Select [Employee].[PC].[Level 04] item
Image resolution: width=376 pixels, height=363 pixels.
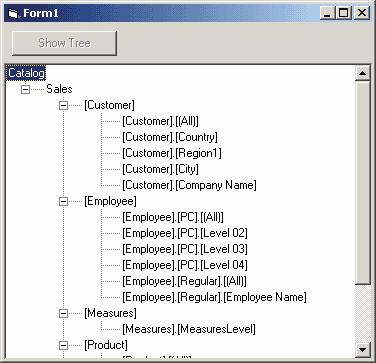coord(185,265)
